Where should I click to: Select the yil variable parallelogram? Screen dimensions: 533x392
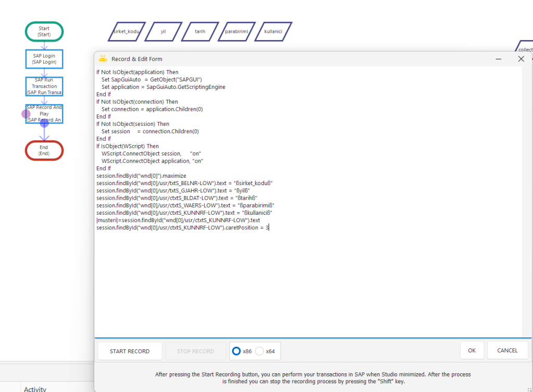point(163,31)
